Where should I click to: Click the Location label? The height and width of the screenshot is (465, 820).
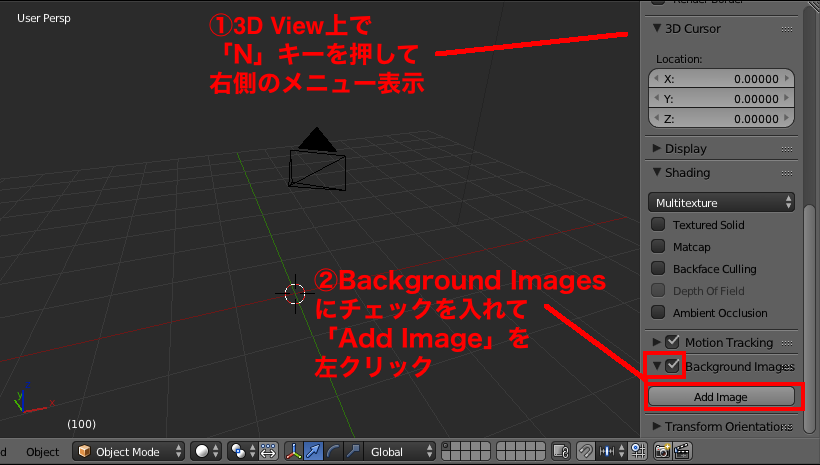[679, 59]
